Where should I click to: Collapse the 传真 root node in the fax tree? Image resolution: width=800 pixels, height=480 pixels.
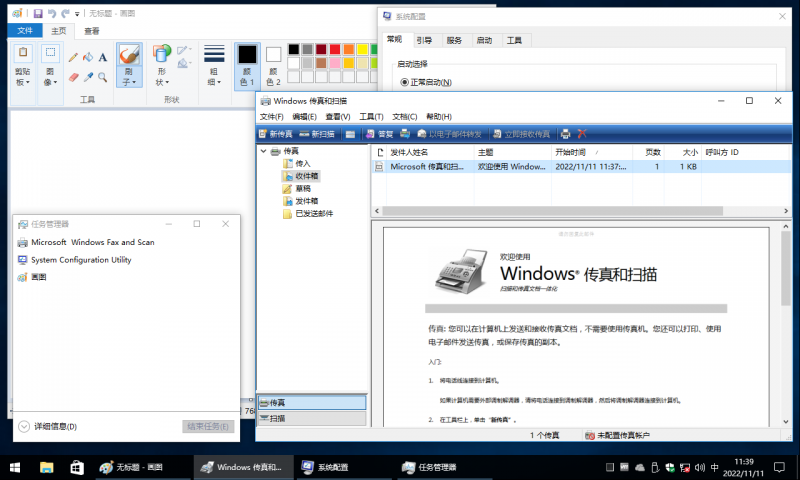pyautogui.click(x=263, y=151)
